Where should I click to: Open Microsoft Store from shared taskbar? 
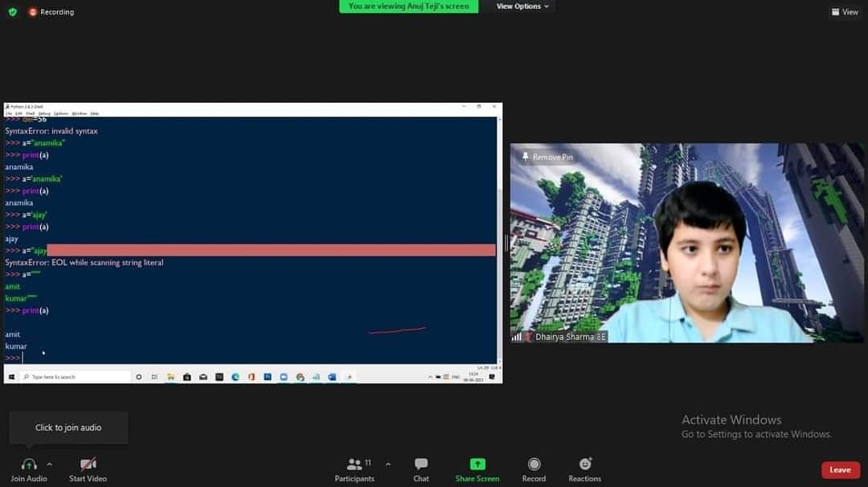coord(187,377)
